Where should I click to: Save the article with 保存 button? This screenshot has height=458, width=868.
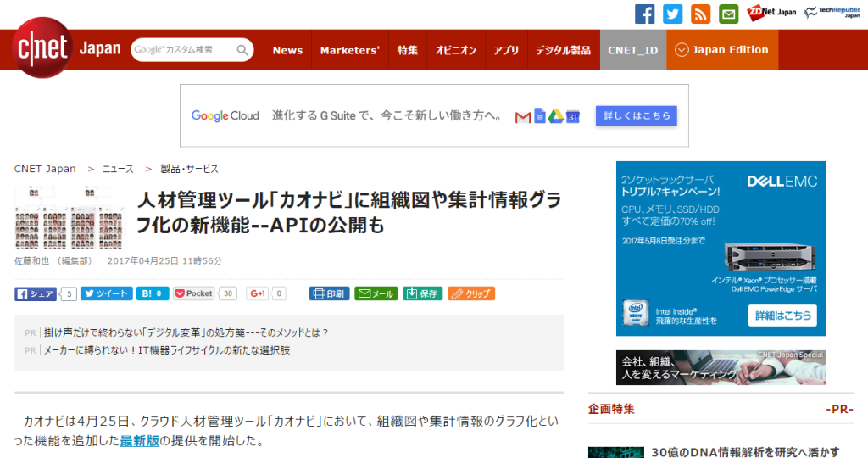pos(423,293)
